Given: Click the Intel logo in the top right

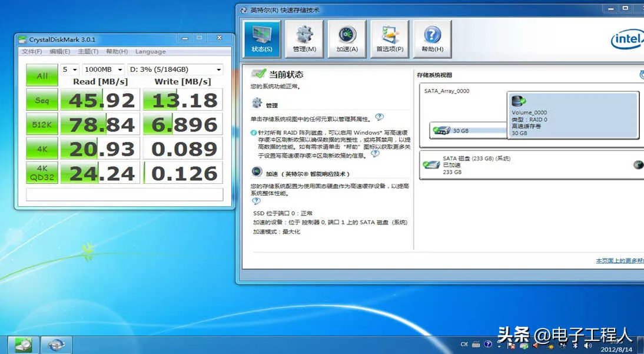Looking at the screenshot, I should click(x=626, y=39).
